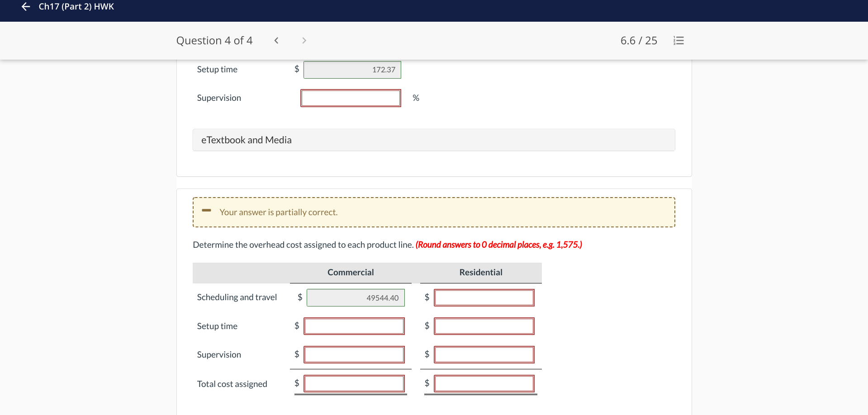Select the Commercial Supervision cost field

point(354,355)
